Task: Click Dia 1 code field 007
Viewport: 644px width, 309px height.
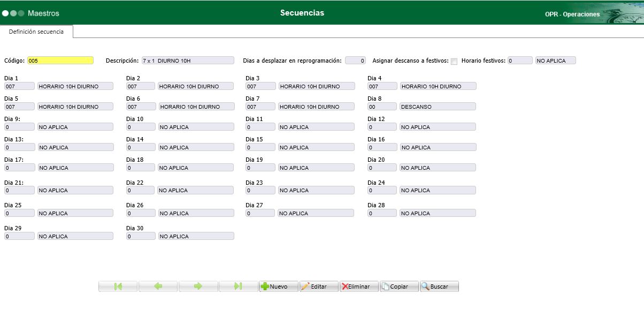Action: point(19,86)
